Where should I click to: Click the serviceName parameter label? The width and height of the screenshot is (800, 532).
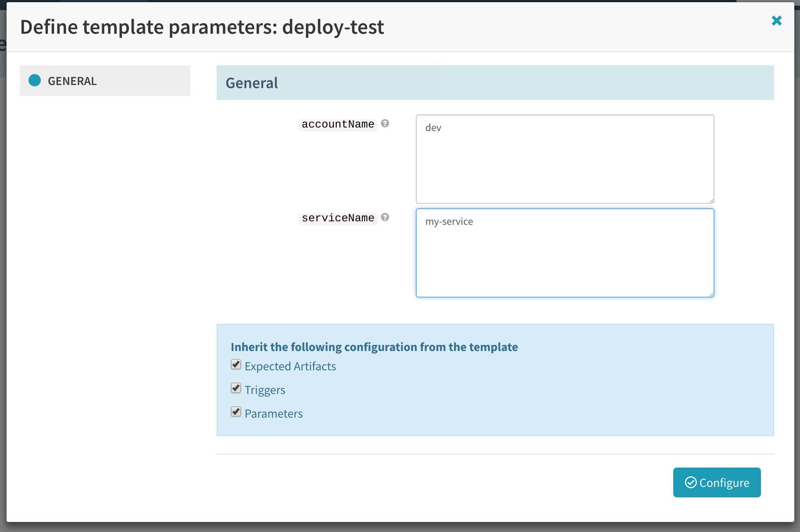coord(338,218)
